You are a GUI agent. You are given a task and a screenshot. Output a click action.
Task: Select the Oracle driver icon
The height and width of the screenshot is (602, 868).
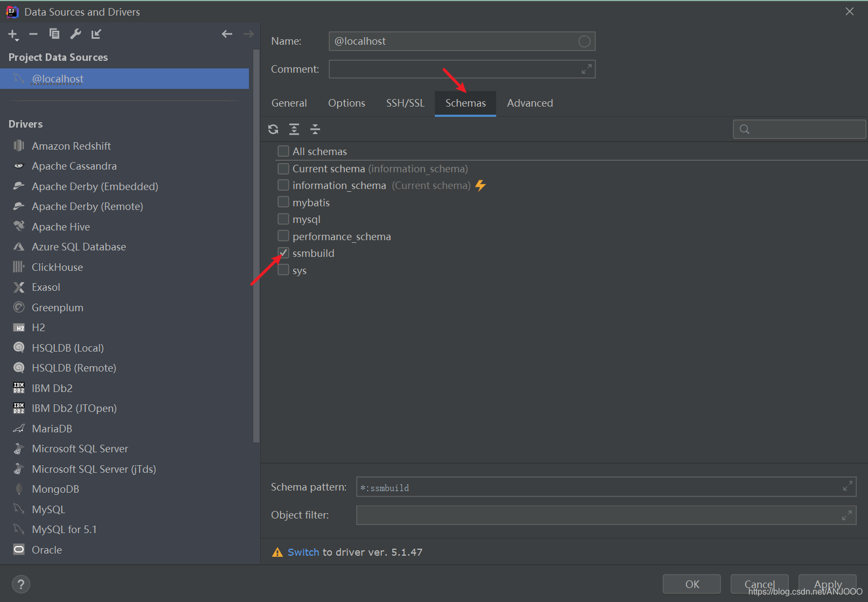[x=19, y=550]
